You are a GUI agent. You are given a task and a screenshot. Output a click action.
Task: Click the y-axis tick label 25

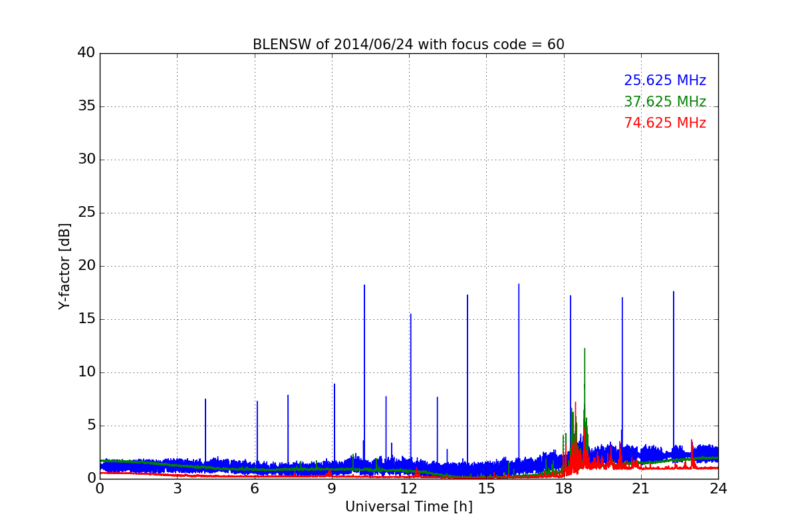pyautogui.click(x=86, y=213)
